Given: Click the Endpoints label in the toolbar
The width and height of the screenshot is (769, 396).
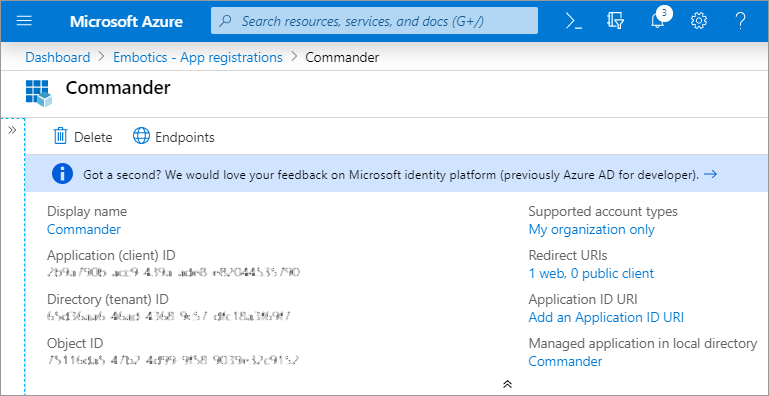Looking at the screenshot, I should coord(185,137).
